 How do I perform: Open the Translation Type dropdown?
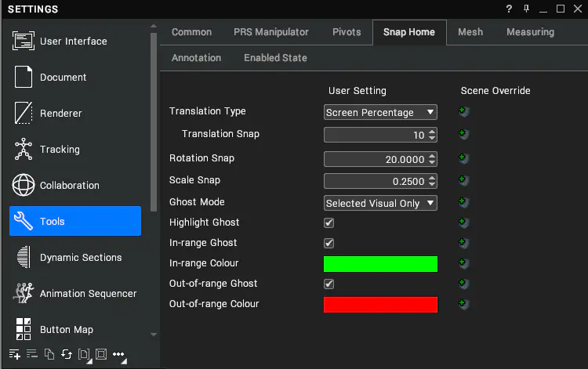point(380,112)
